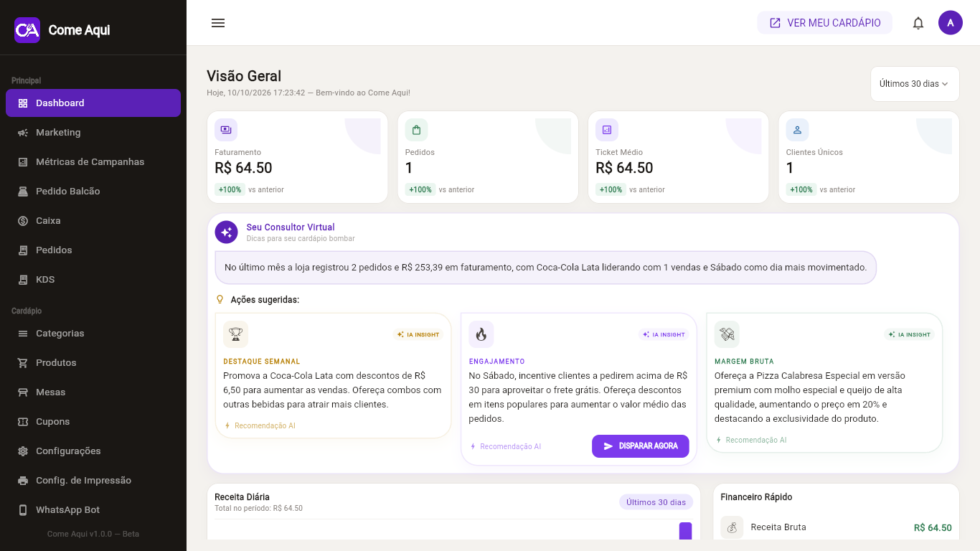The width and height of the screenshot is (980, 551).
Task: Open Cupons page
Action: (93, 421)
